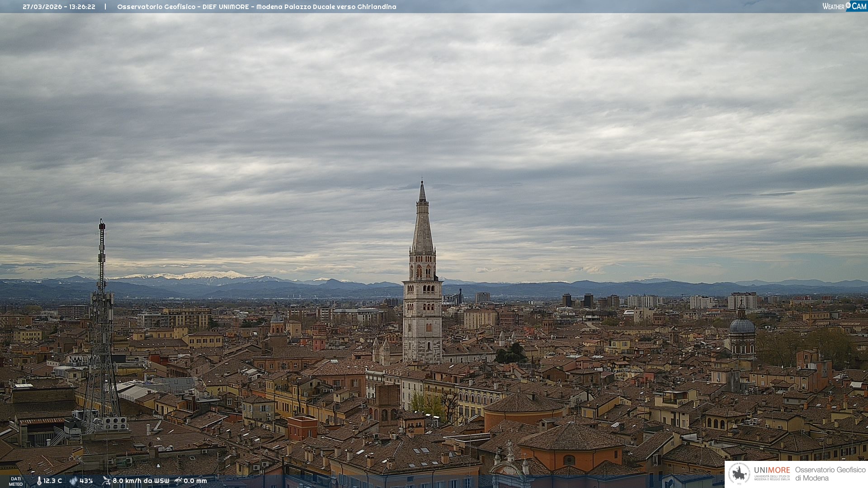
Task: Click the WeatherCam logo
Action: click(844, 6)
